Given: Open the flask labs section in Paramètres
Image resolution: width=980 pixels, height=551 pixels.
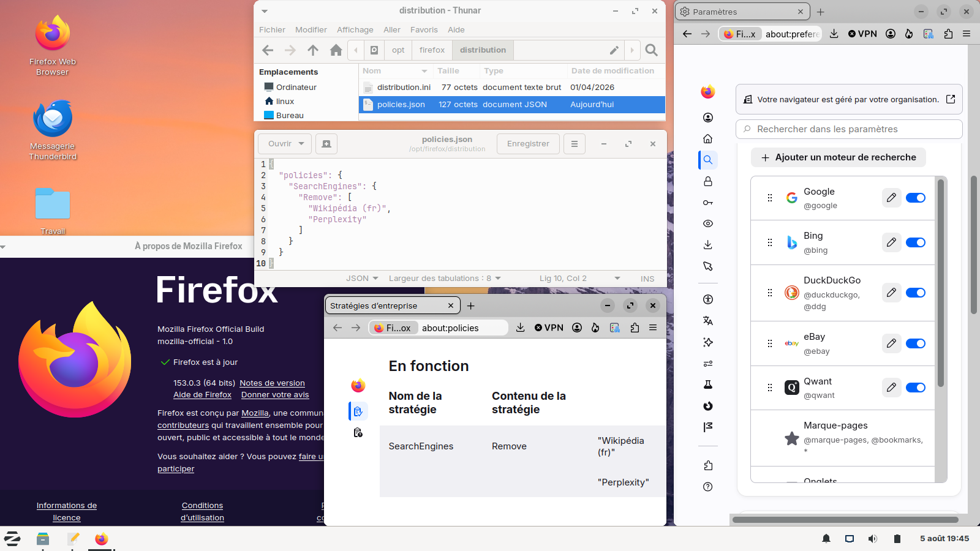Looking at the screenshot, I should click(x=708, y=384).
